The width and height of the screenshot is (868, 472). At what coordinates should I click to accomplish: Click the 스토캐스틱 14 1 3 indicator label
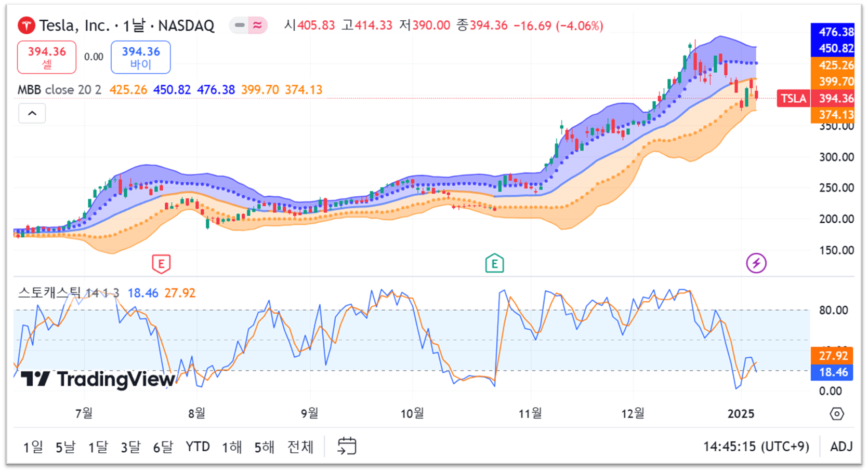[69, 293]
